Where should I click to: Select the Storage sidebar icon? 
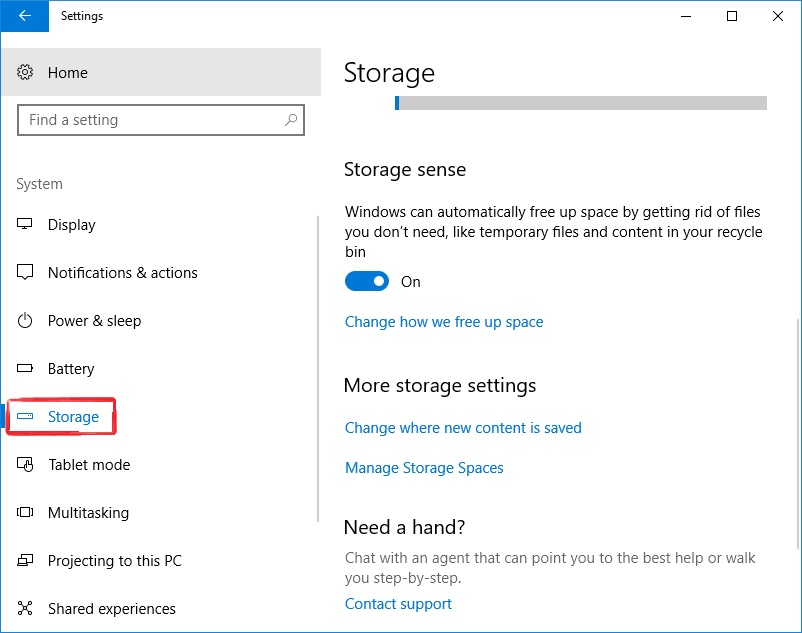[x=26, y=417]
